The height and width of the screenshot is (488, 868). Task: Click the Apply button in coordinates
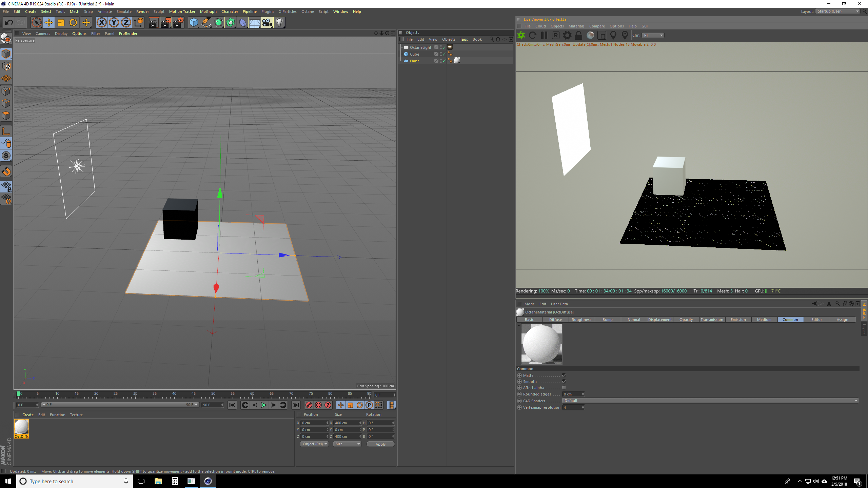point(380,444)
